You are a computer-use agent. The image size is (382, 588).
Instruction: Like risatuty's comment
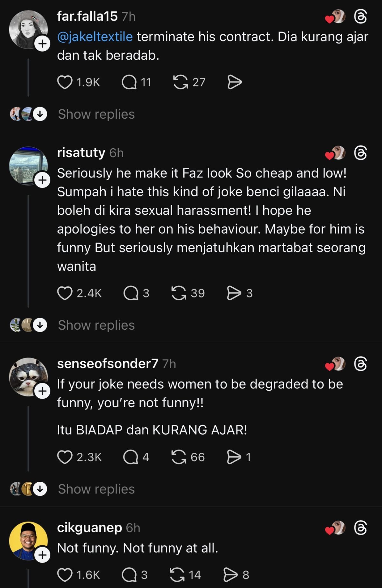(x=65, y=293)
